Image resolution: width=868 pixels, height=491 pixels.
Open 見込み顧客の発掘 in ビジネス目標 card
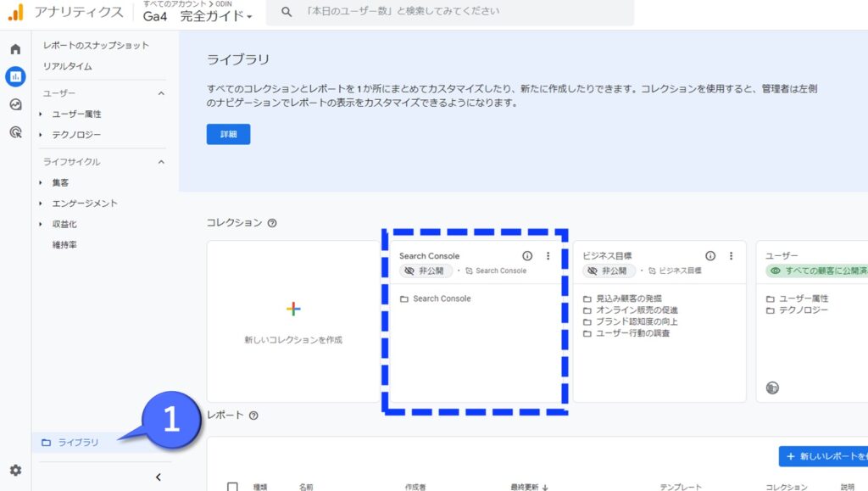[628, 299]
